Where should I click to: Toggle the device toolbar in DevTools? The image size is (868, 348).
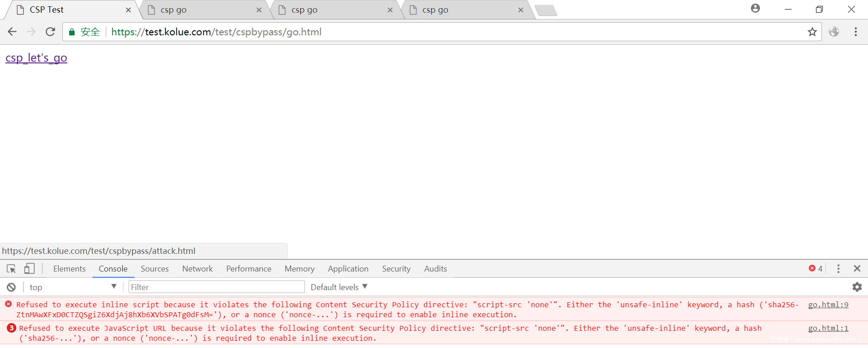coord(29,269)
